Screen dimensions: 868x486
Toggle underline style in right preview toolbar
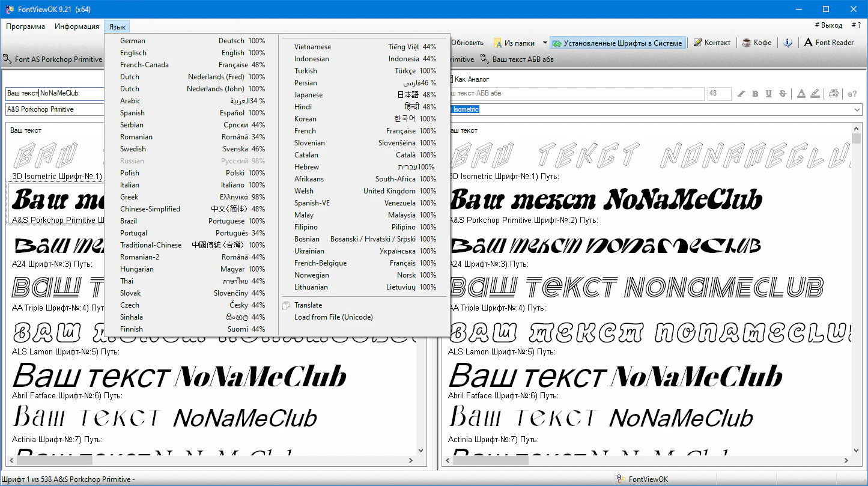click(x=769, y=94)
